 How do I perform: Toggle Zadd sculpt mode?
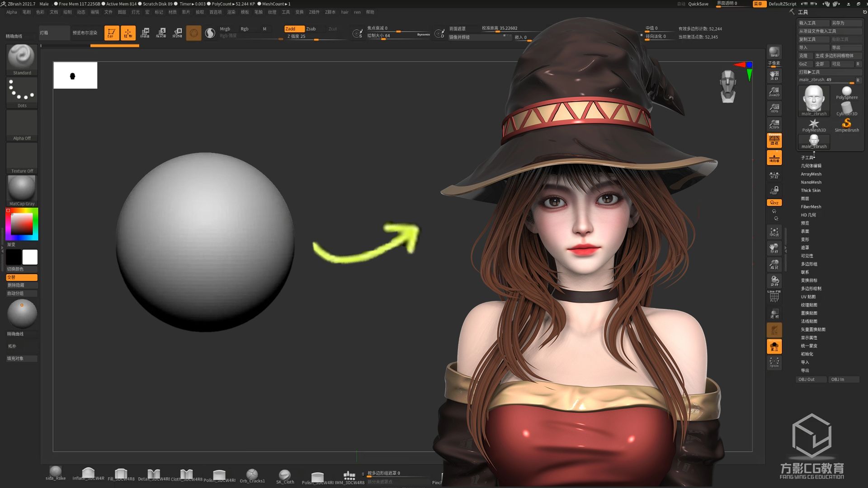pos(294,29)
